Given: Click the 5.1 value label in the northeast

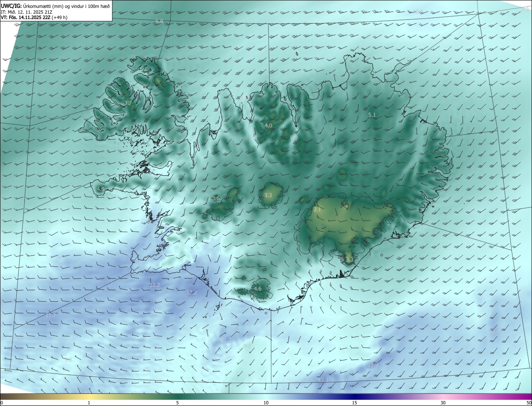Looking at the screenshot, I should point(372,115).
